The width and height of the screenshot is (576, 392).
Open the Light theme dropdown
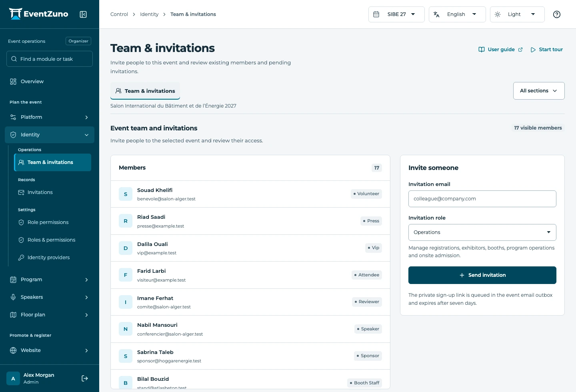point(517,14)
